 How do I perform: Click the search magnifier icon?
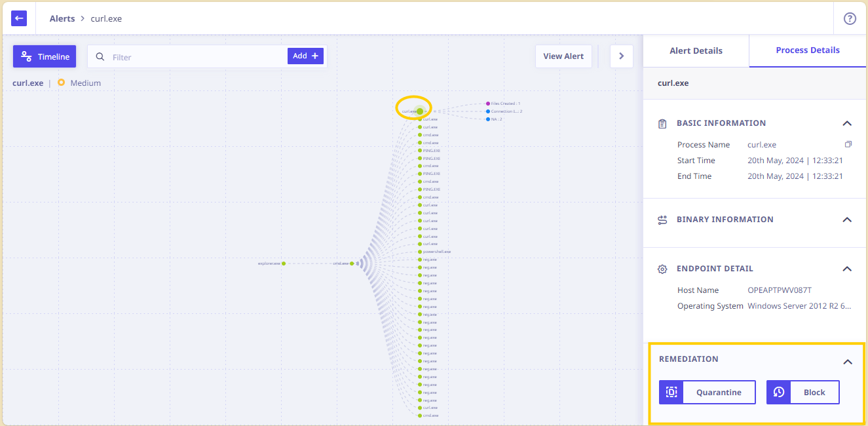pos(100,56)
